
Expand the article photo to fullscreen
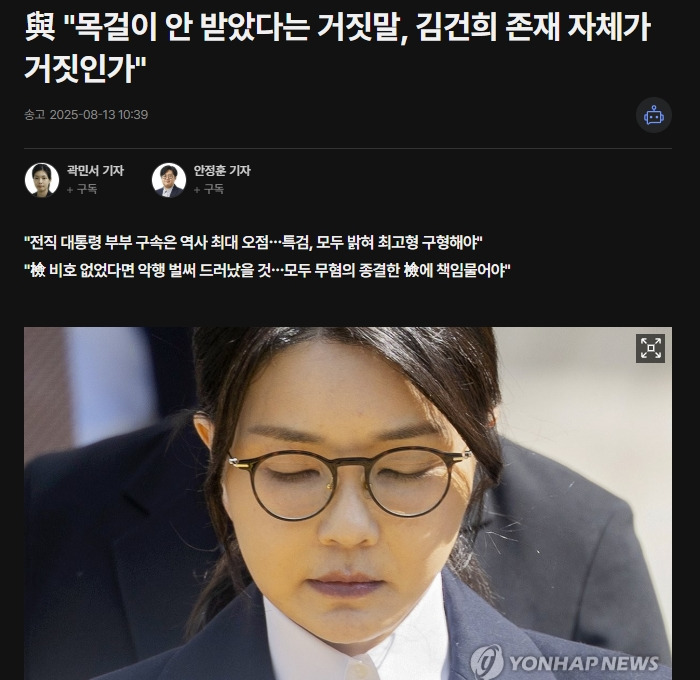point(650,348)
